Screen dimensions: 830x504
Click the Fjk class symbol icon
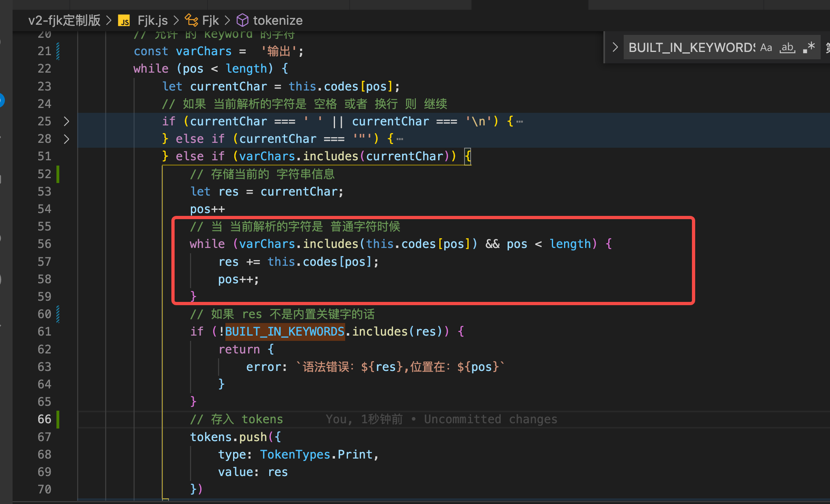(191, 20)
